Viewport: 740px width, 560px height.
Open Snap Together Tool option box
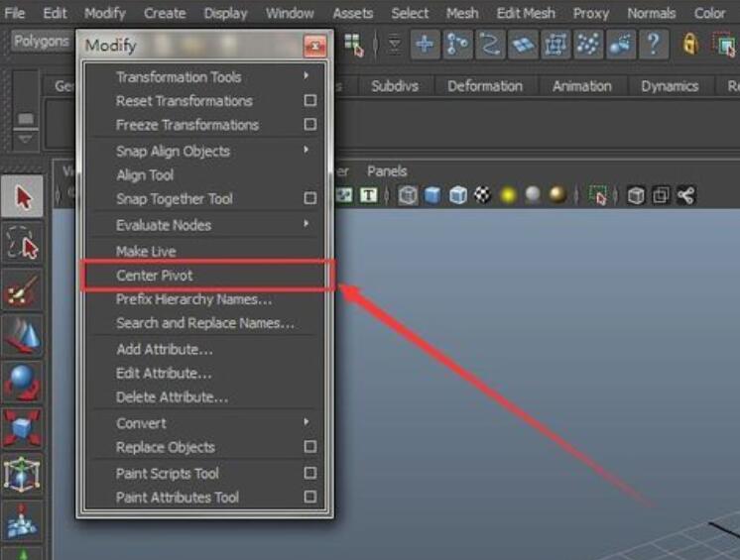[x=310, y=199]
